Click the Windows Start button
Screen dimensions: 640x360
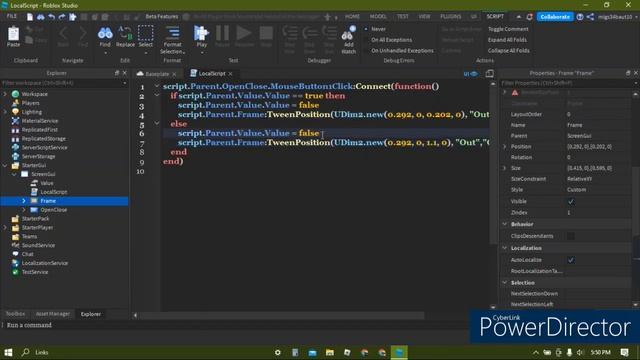coord(8,352)
